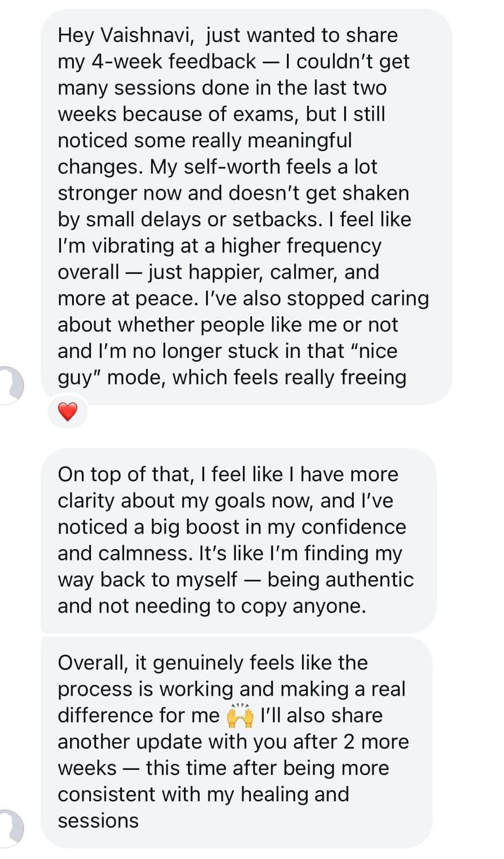Click the quoted word "nice"
The height and width of the screenshot is (859, 504).
pyautogui.click(x=377, y=351)
